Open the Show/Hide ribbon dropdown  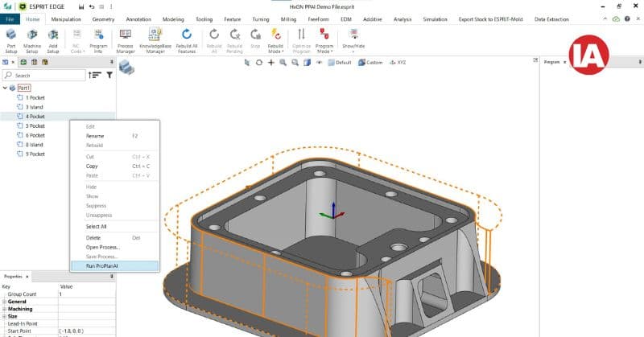click(x=353, y=41)
